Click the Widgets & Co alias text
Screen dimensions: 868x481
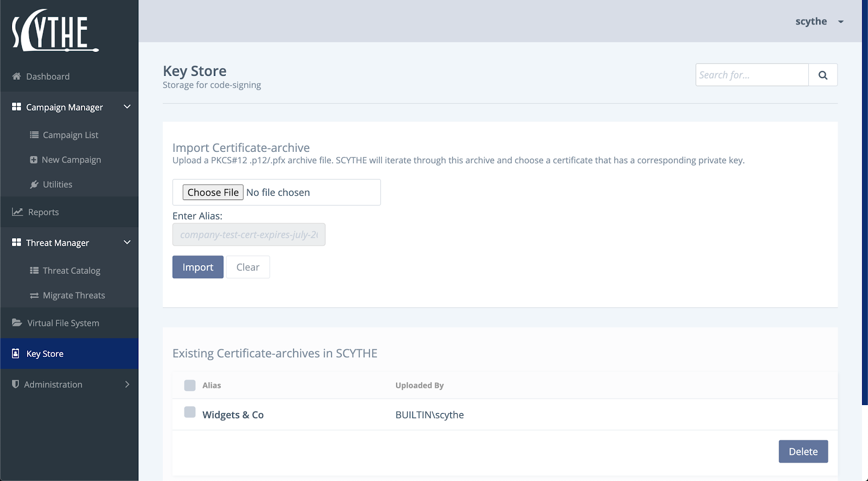point(233,415)
